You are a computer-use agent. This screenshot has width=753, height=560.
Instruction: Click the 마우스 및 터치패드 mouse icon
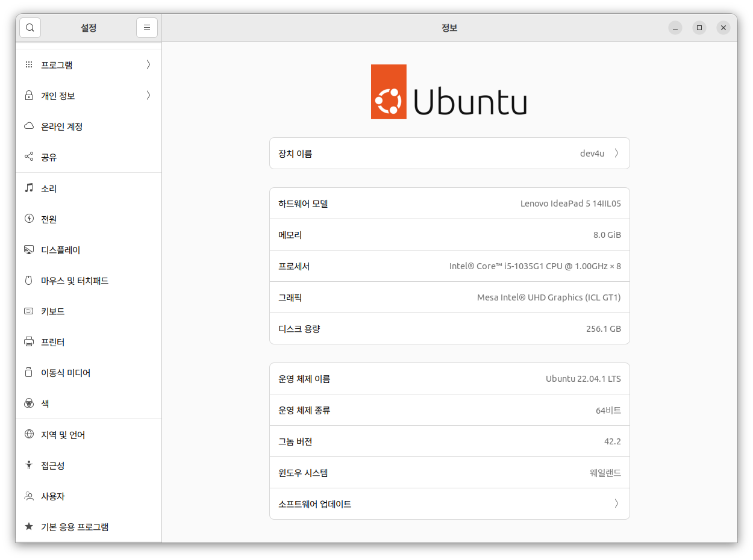pos(29,280)
